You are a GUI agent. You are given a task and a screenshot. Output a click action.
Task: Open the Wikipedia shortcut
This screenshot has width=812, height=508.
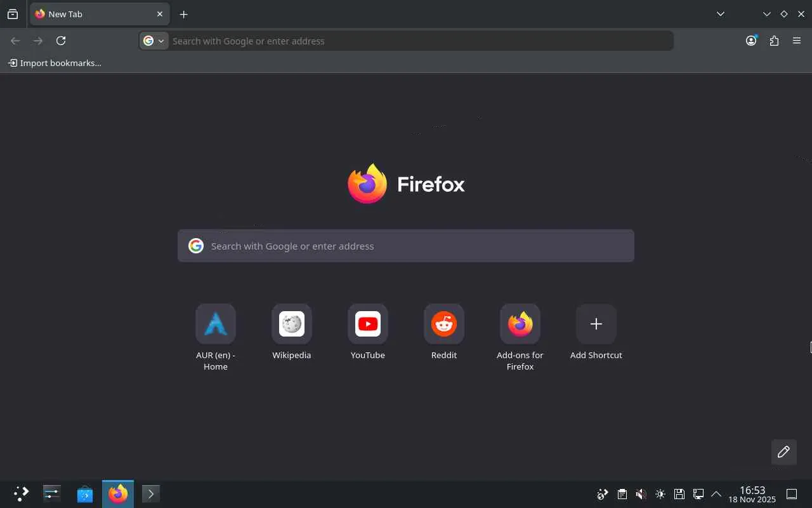(x=292, y=331)
